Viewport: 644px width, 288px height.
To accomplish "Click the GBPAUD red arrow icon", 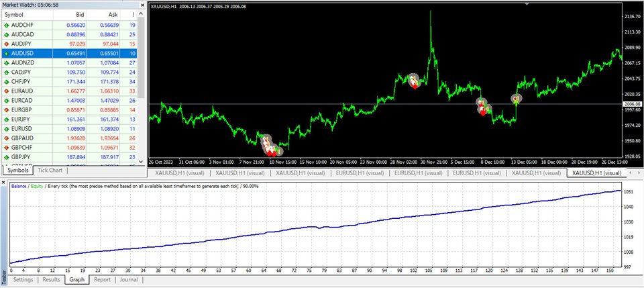I will point(7,138).
